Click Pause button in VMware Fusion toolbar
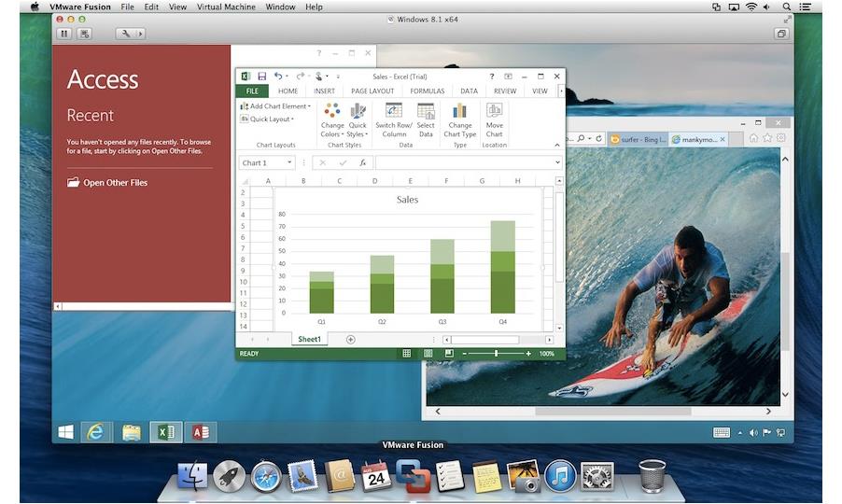Image resolution: width=842 pixels, height=504 pixels. pos(63,34)
